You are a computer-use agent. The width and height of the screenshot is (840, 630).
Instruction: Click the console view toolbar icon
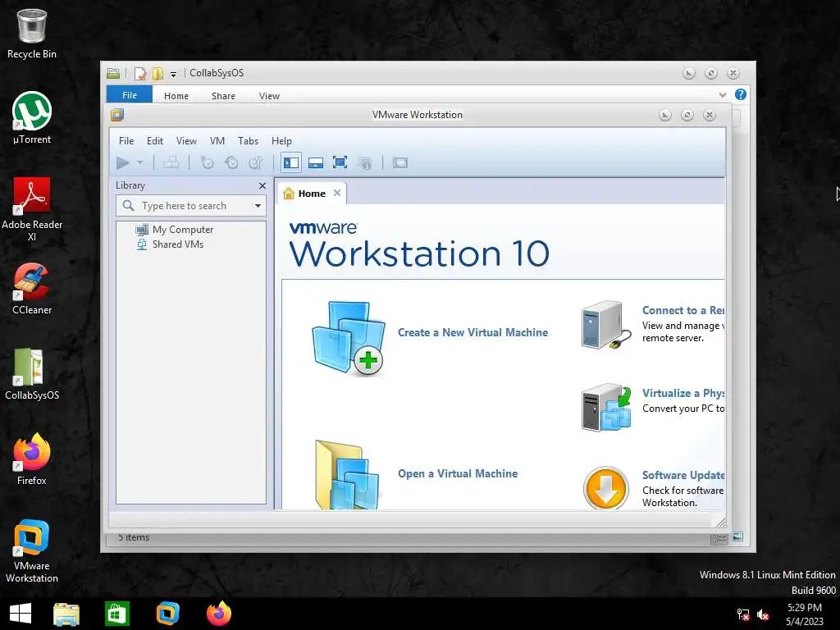[400, 162]
